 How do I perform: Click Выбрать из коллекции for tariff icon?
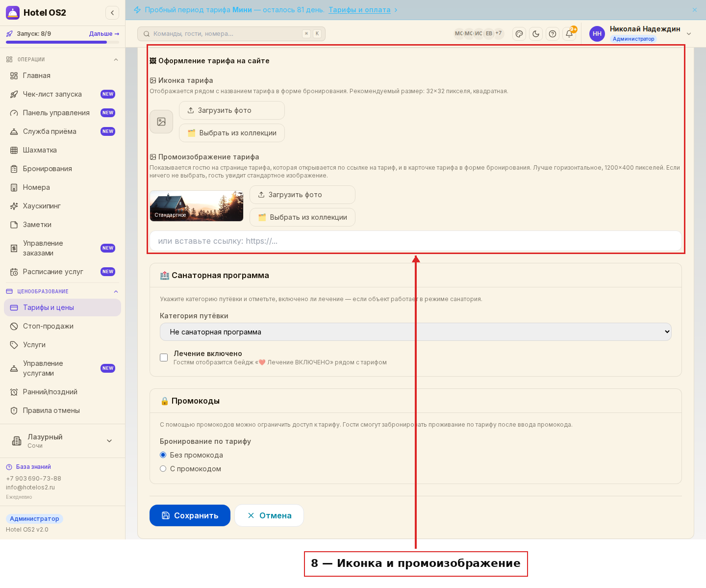pos(232,133)
